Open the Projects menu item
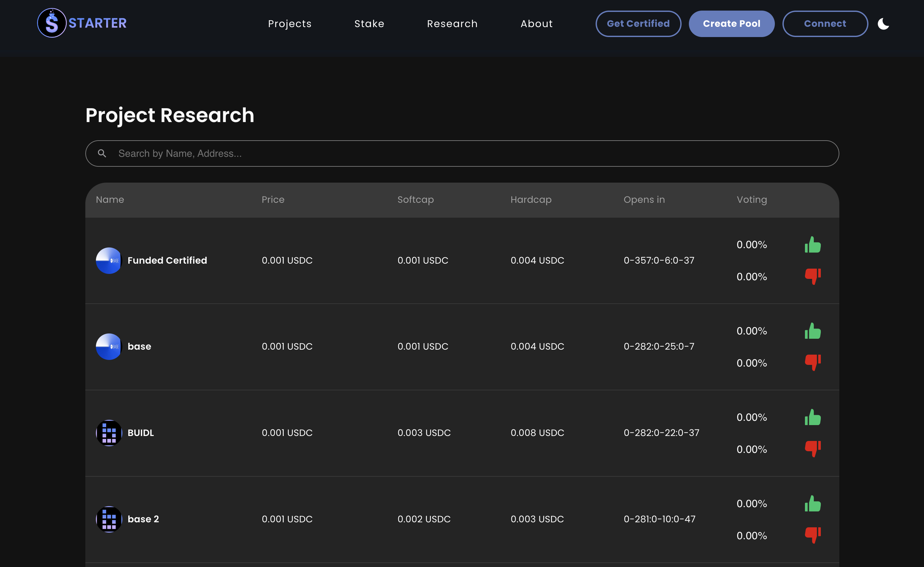Image resolution: width=924 pixels, height=567 pixels. [x=289, y=23]
